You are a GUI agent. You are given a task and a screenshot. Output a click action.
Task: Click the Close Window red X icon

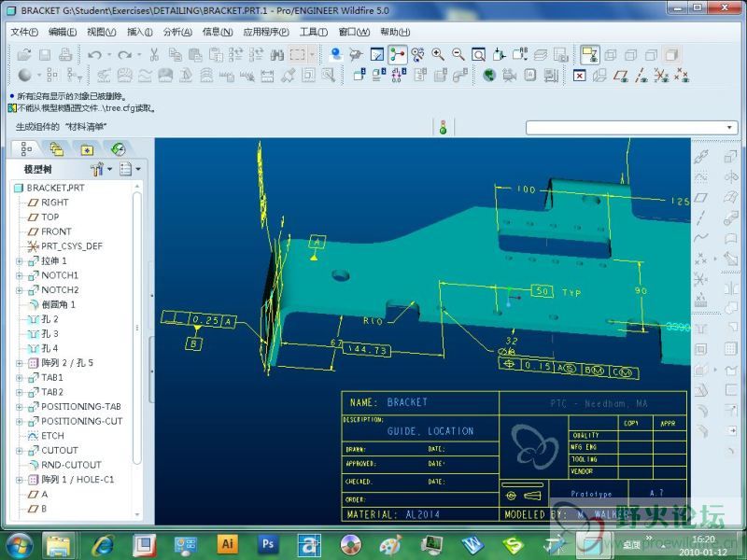click(x=579, y=76)
